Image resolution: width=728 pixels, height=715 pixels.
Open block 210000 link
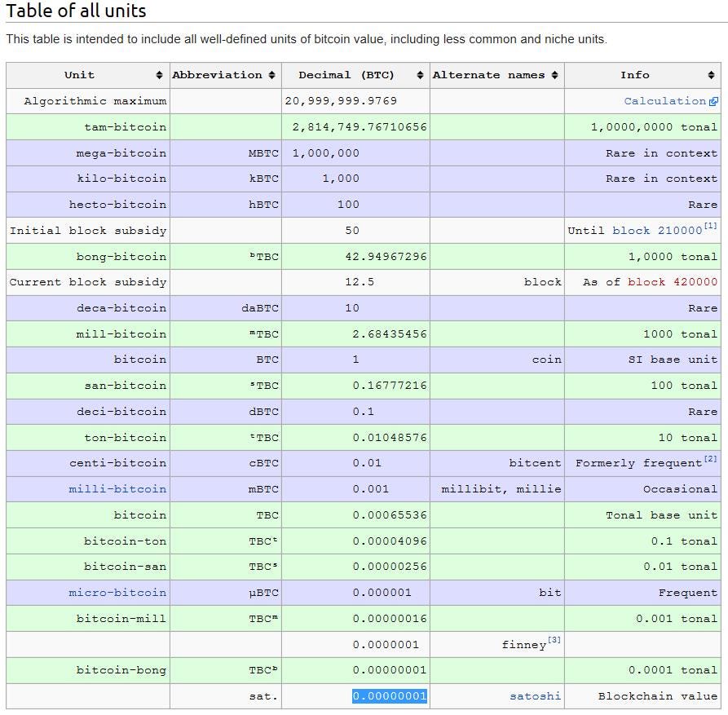pos(657,231)
